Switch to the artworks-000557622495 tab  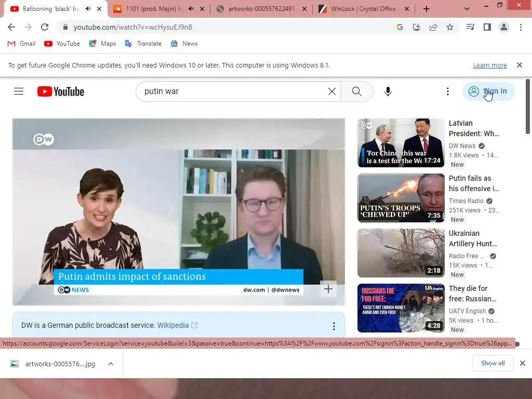(x=261, y=9)
